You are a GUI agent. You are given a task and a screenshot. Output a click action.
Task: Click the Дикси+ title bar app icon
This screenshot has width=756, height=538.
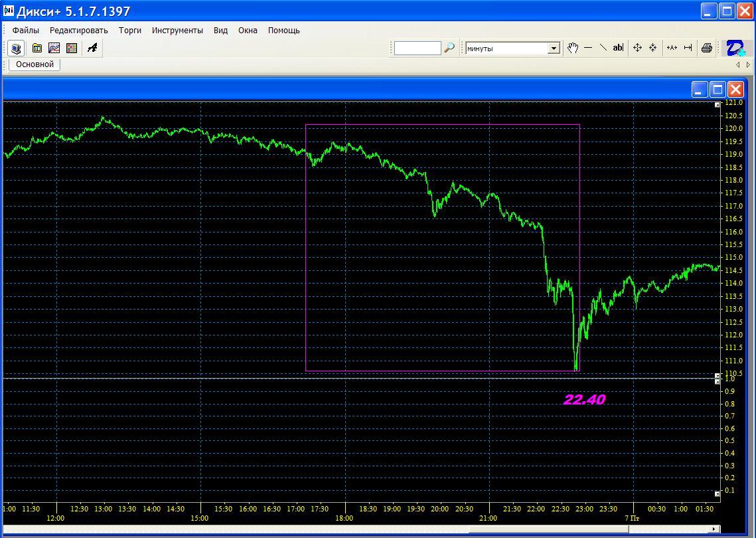(8, 11)
